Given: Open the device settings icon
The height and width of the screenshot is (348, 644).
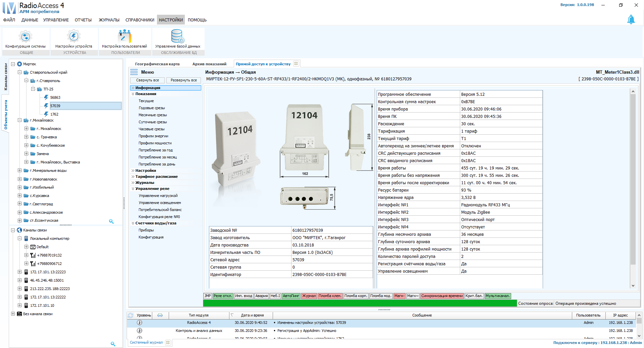Looking at the screenshot, I should pyautogui.click(x=73, y=36).
